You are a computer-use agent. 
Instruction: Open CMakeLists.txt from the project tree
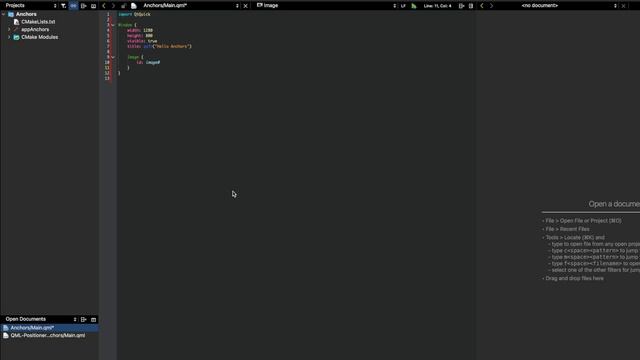[x=38, y=22]
